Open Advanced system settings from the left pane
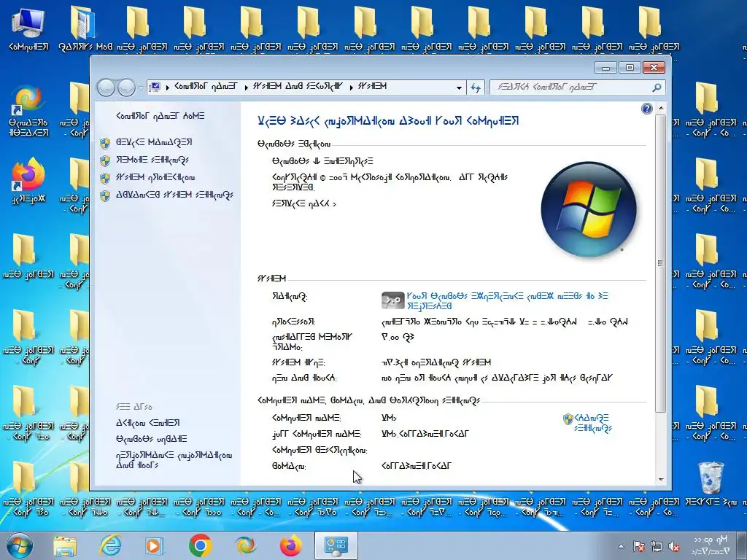747x560 pixels. pyautogui.click(x=174, y=195)
